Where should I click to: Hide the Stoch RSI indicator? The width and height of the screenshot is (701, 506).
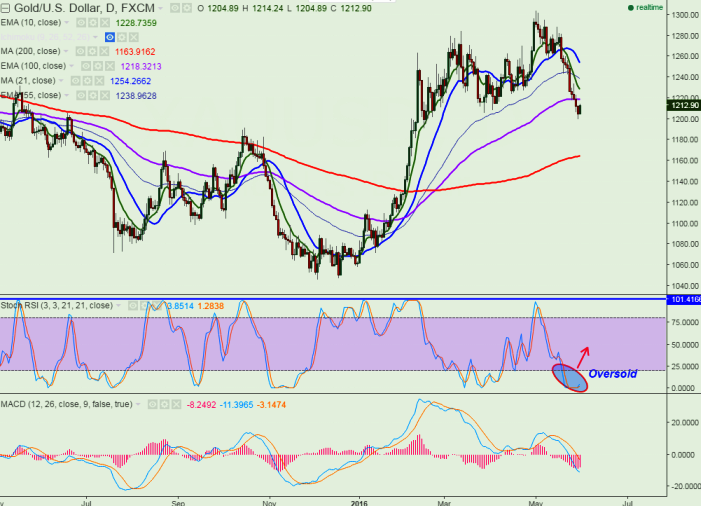(133, 306)
